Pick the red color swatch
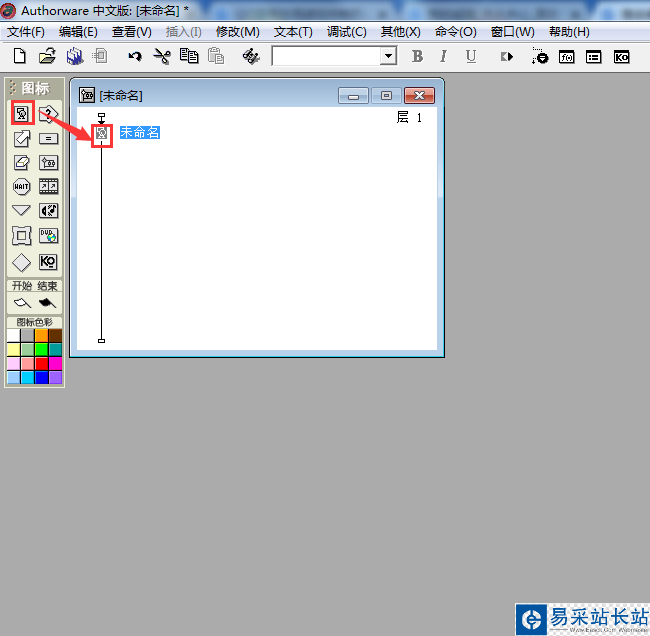650x636 pixels. tap(41, 364)
